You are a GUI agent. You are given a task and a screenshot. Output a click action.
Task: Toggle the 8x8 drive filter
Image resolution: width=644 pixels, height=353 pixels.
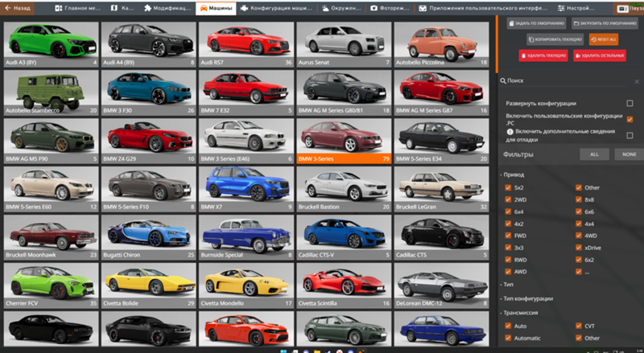(579, 199)
